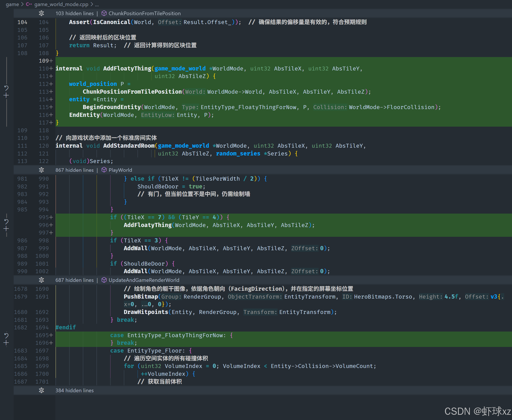Screen dimensions: 512x420
Task: Stage the EntityType_FloatyThingForNow case change
Action: point(6,343)
